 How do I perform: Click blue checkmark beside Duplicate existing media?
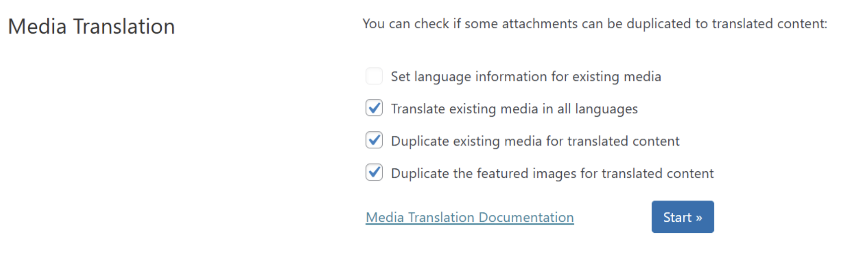[x=374, y=140]
